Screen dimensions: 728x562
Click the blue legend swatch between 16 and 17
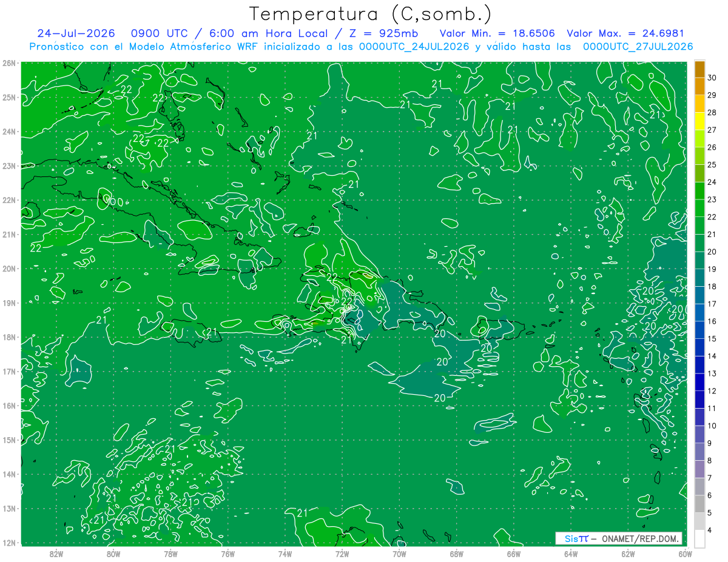[699, 313]
